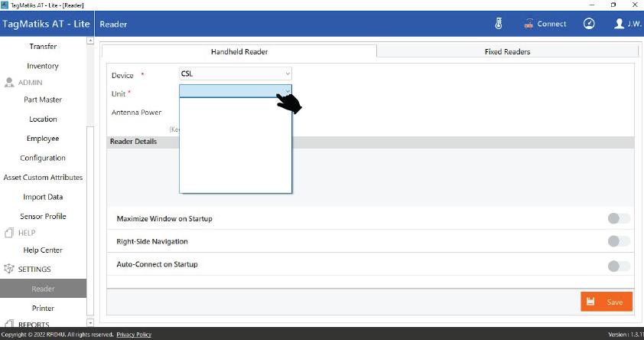The image size is (644, 340).
Task: Click the Connect reader router icon
Action: pos(529,24)
